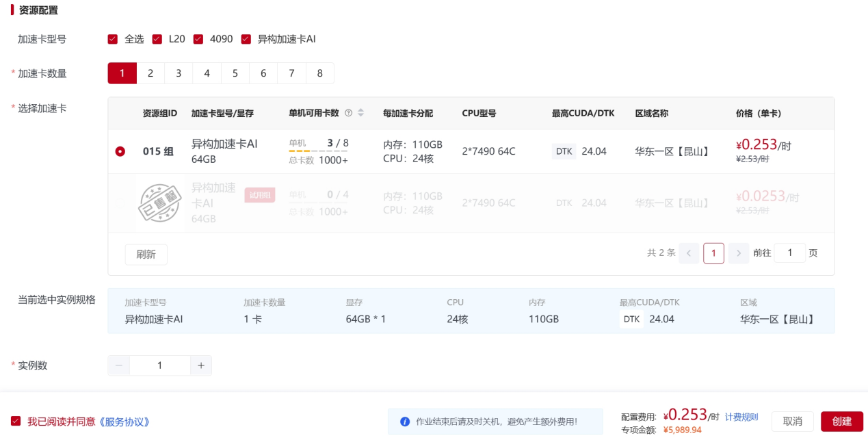Go to previous page with left chevron

(x=689, y=253)
